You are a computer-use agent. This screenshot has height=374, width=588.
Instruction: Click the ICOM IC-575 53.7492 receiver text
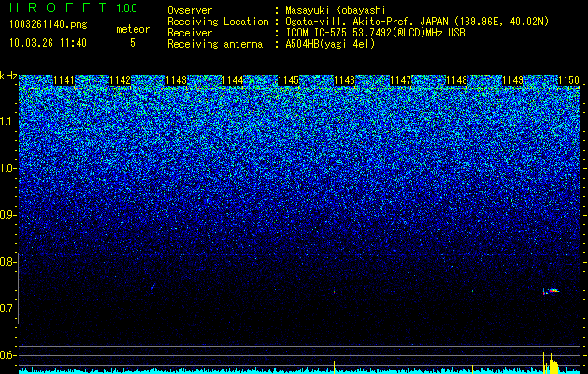(375, 33)
